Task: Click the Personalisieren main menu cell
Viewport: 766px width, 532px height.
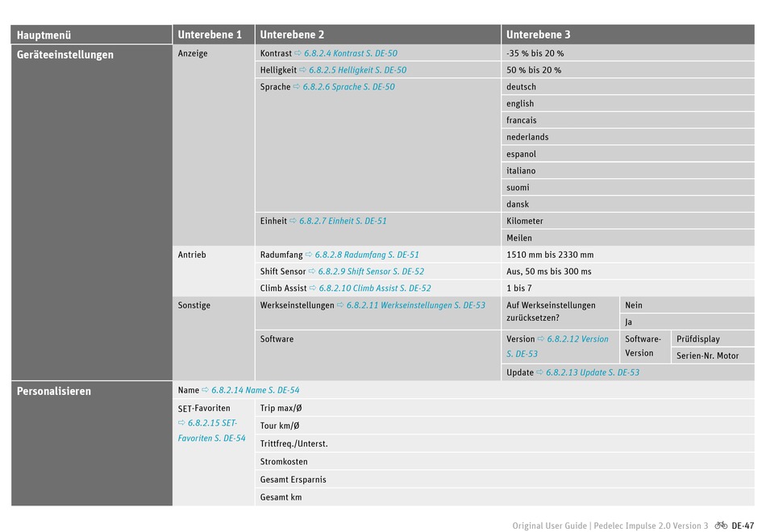Action: (91, 443)
